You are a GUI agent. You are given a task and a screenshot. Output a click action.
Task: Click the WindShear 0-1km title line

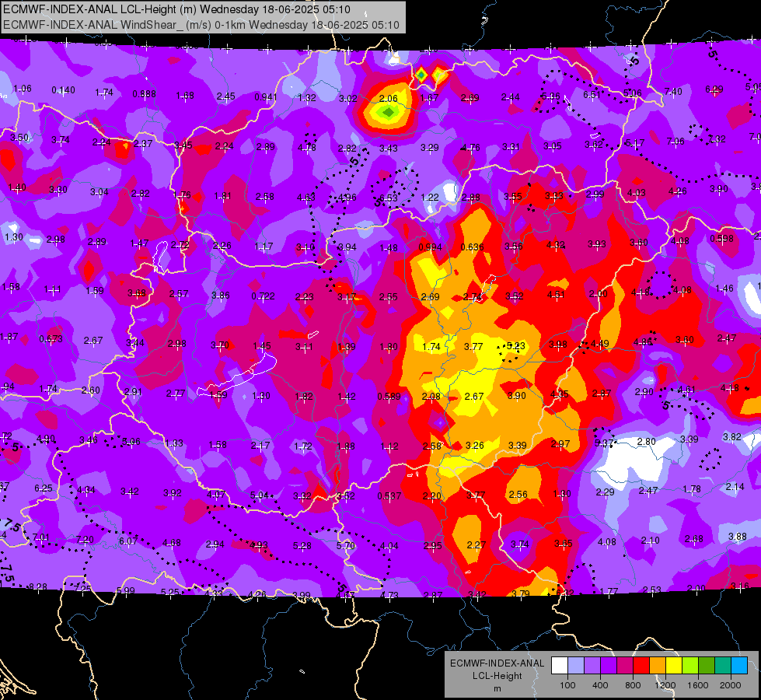(201, 25)
